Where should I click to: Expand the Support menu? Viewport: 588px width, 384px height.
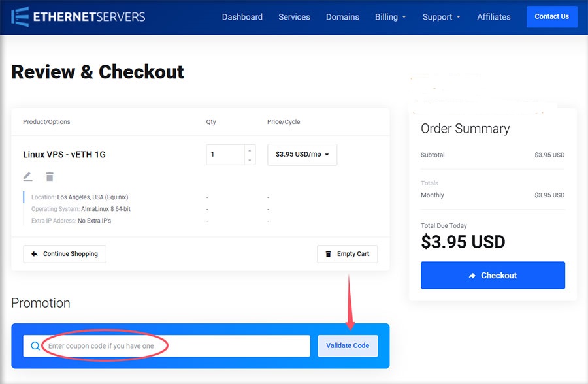click(441, 17)
